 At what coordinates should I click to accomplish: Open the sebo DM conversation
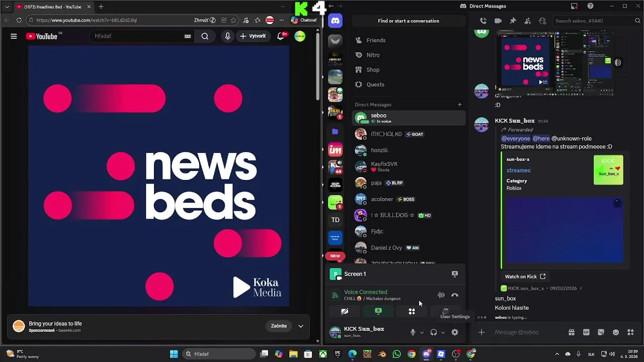[409, 118]
